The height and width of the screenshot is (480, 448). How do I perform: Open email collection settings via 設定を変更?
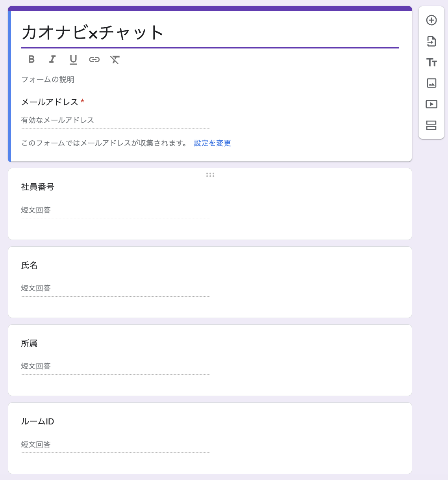[212, 143]
